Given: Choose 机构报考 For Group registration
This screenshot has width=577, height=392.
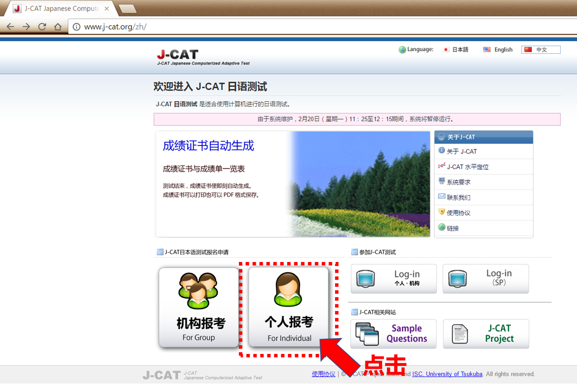Looking at the screenshot, I should coord(199,307).
